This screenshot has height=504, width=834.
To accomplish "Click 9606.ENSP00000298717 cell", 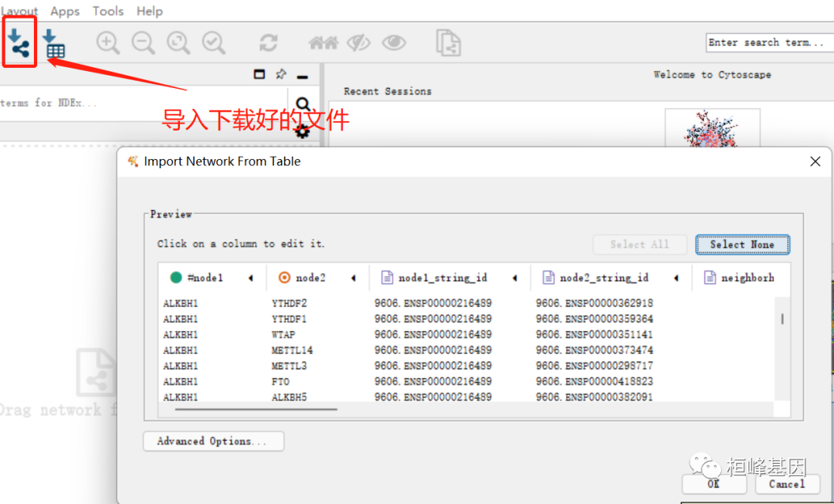I will 594,366.
